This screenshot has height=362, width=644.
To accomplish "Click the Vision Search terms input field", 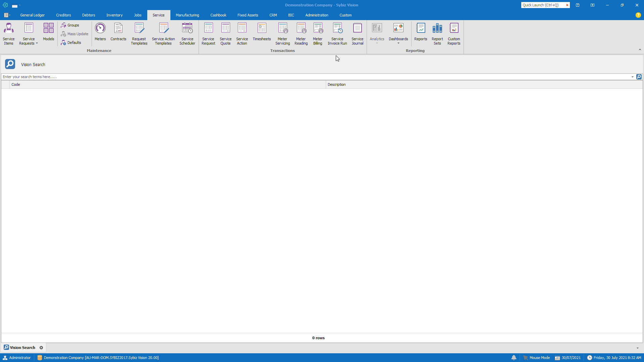I will coord(302,77).
